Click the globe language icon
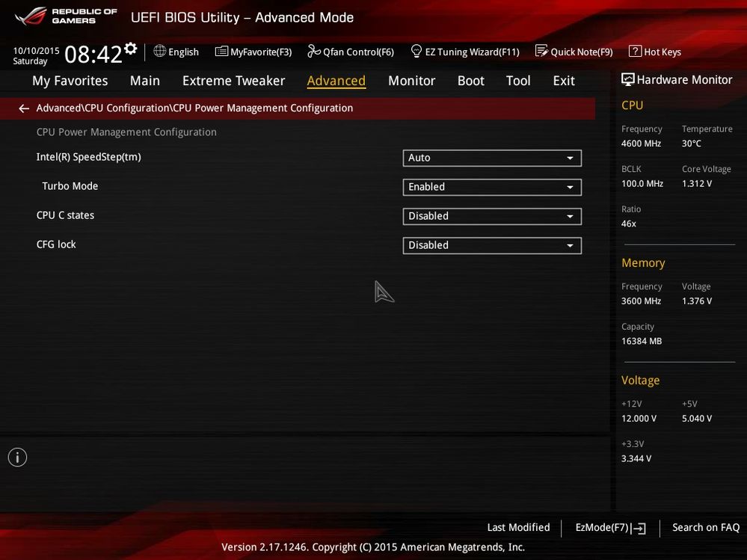This screenshot has width=747, height=560. click(159, 51)
